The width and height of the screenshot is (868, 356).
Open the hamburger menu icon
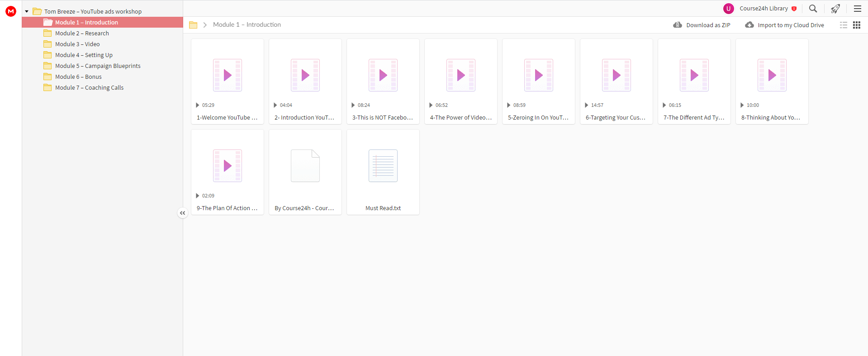[857, 9]
